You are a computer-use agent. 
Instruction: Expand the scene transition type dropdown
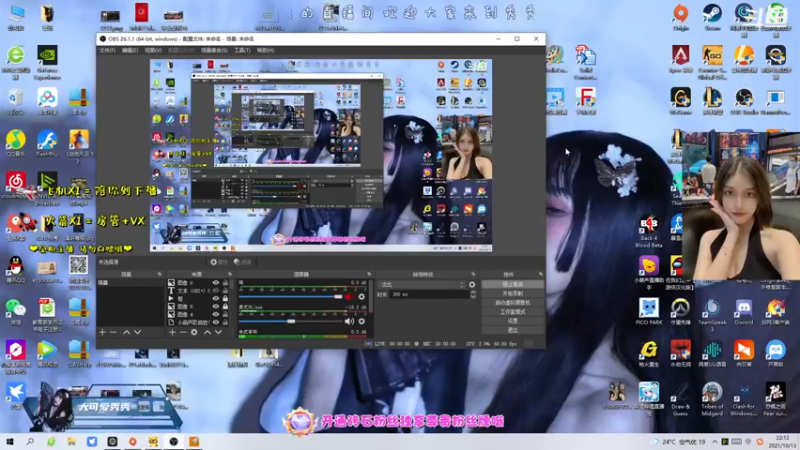420,284
